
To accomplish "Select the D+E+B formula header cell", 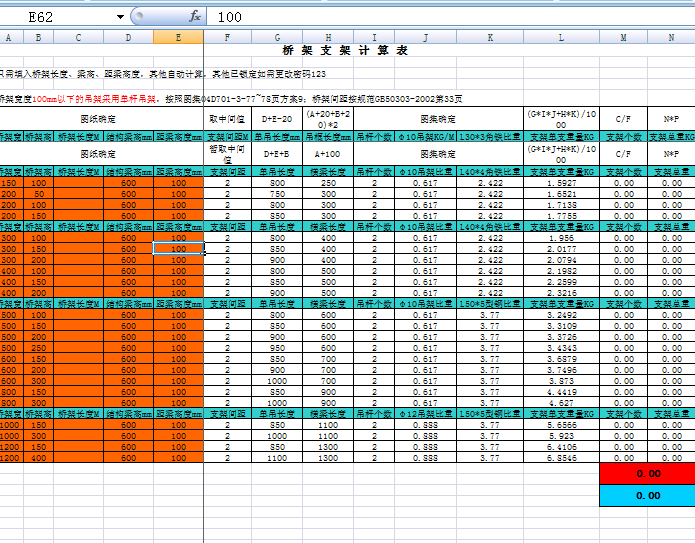I will pyautogui.click(x=277, y=154).
